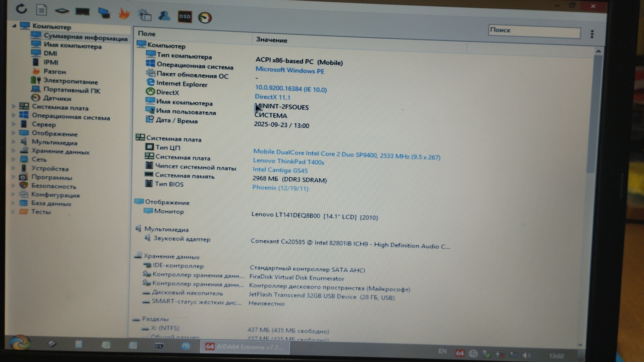Collapse the Компьютер tree node
This screenshot has width=644, height=362.
(14, 25)
